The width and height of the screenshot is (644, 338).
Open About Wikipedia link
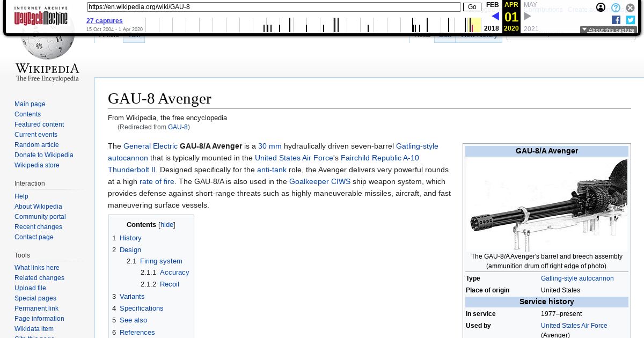tap(38, 207)
